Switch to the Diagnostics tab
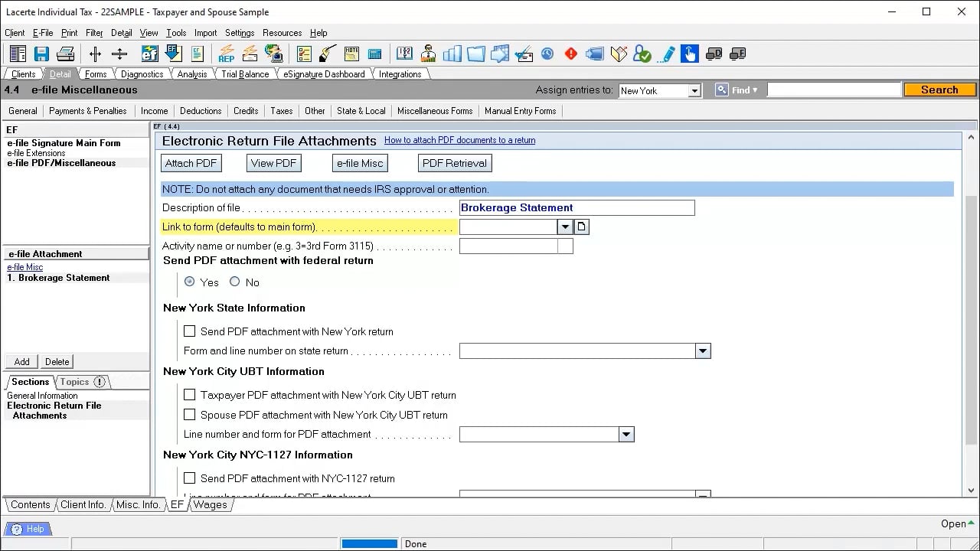This screenshot has width=980, height=551. 142,74
